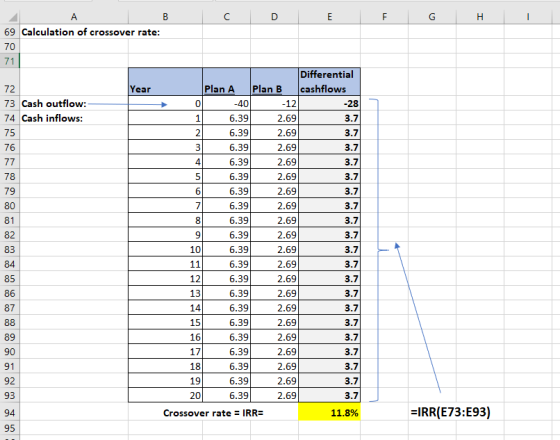
Task: Click the 'Crossover rate = IRR=' label
Action: pos(213,413)
